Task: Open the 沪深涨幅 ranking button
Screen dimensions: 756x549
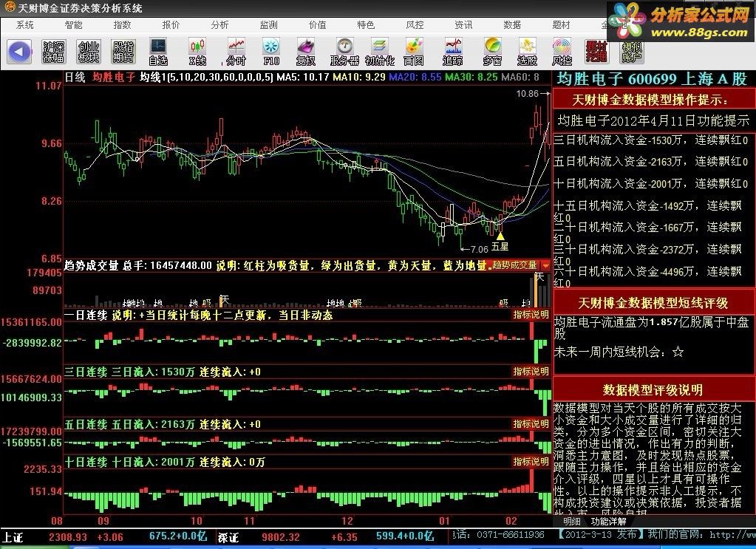Action: click(53, 52)
